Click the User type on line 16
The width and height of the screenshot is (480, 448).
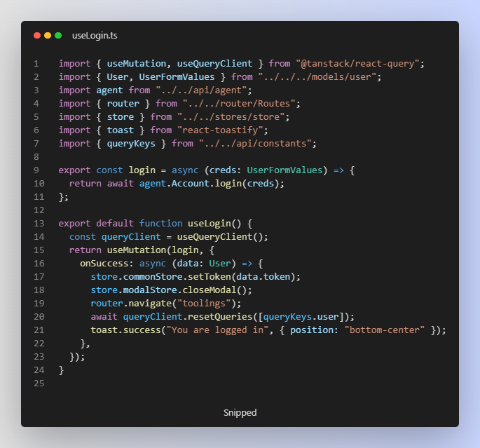coord(220,264)
